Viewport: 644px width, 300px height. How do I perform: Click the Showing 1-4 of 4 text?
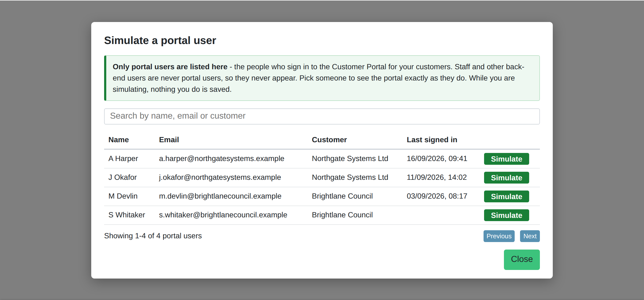(153, 236)
